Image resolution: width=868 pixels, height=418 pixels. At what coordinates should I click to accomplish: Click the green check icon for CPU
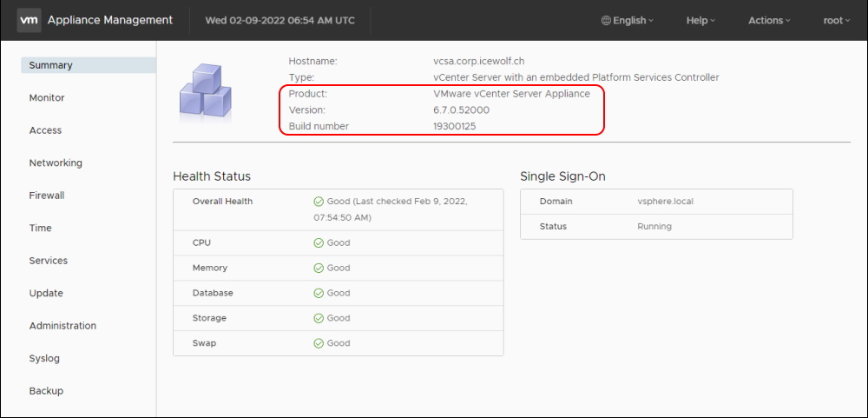pos(319,242)
